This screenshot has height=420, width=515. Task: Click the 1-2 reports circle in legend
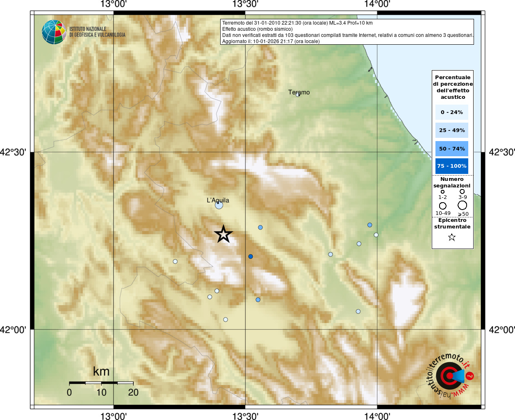(442, 192)
